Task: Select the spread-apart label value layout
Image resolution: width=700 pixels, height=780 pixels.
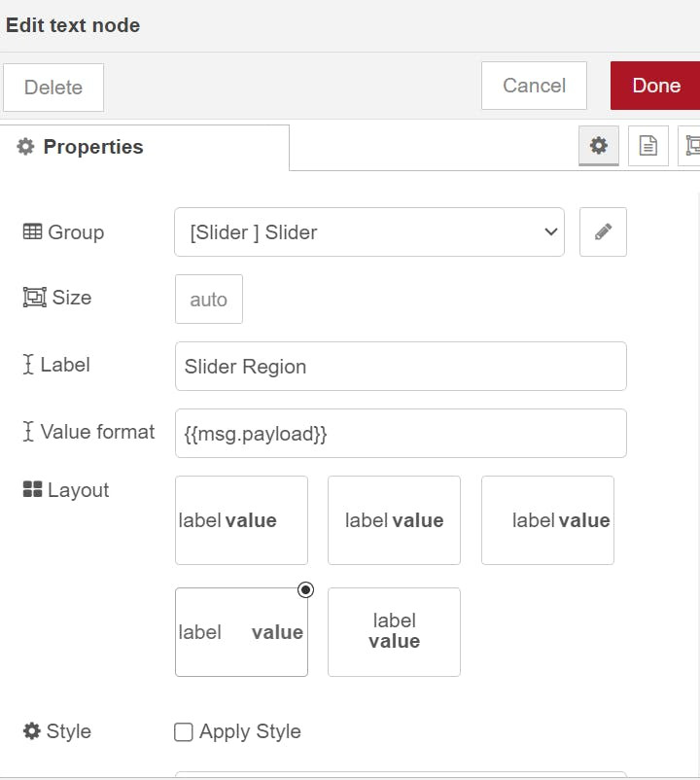Action: [241, 632]
